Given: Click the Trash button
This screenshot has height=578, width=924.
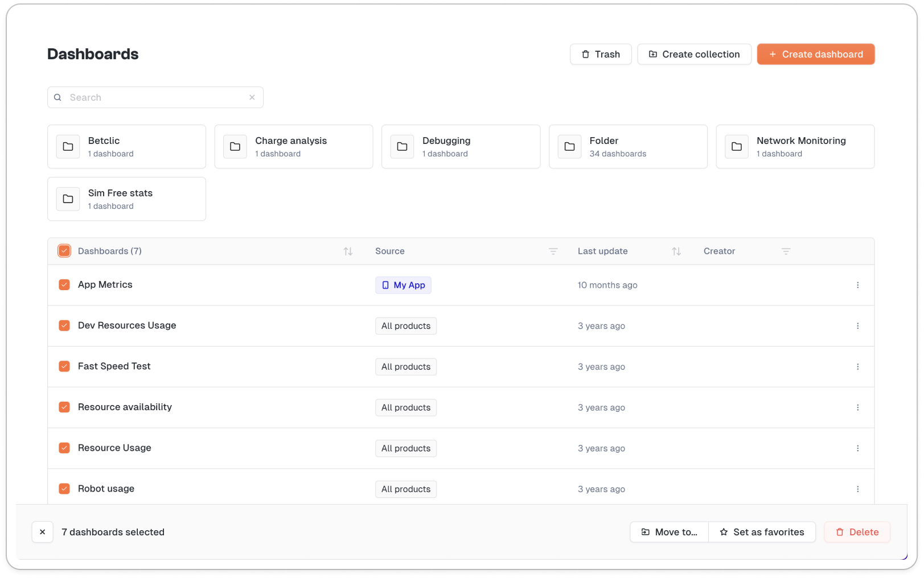Looking at the screenshot, I should coord(601,55).
